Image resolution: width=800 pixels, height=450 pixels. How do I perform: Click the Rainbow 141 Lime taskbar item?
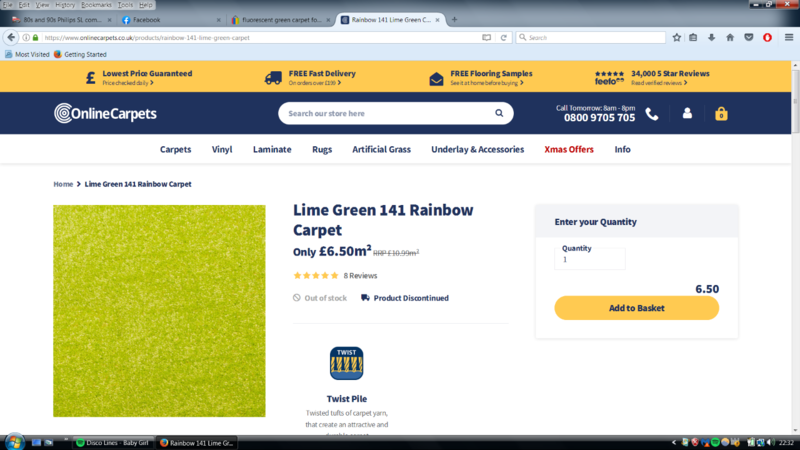tap(197, 442)
